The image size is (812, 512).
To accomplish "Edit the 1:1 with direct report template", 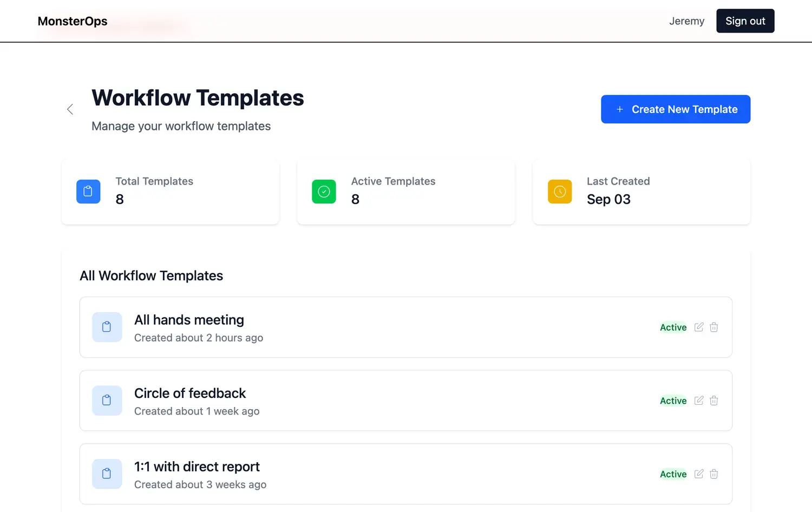I will coord(699,474).
